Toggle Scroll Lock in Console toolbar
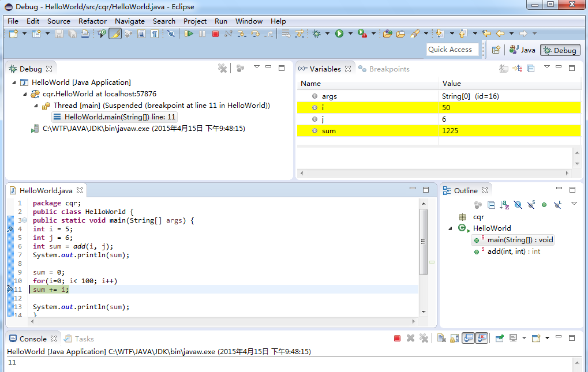The width and height of the screenshot is (588, 372). point(455,339)
